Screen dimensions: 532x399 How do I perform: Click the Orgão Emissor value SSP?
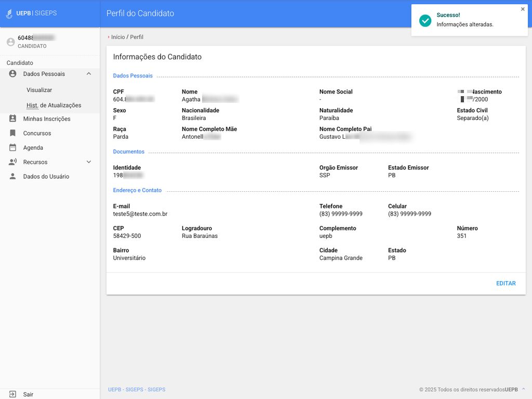click(325, 175)
